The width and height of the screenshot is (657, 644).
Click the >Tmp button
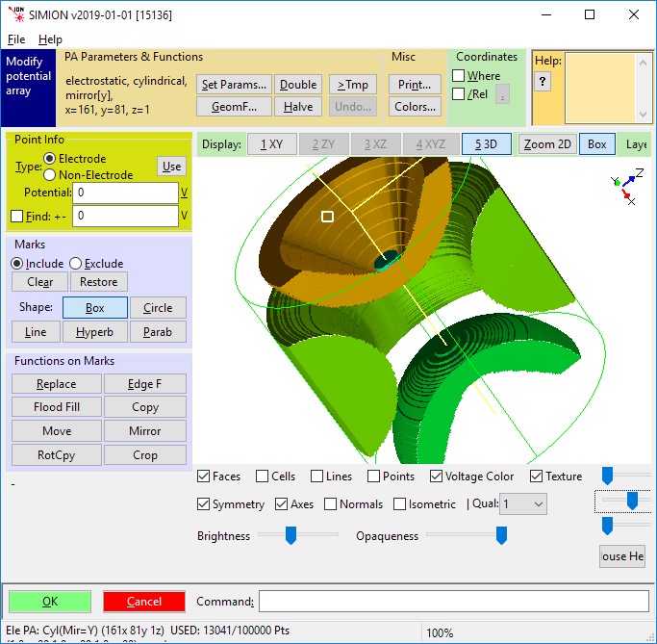pos(353,85)
